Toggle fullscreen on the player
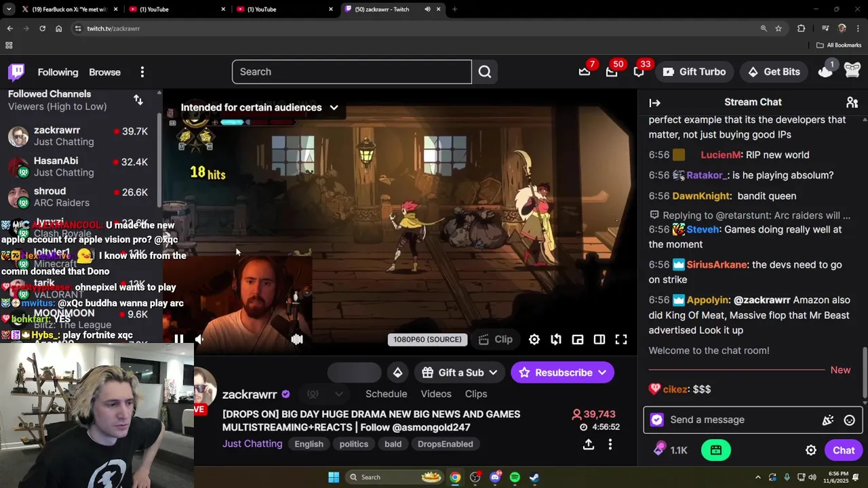 [621, 340]
